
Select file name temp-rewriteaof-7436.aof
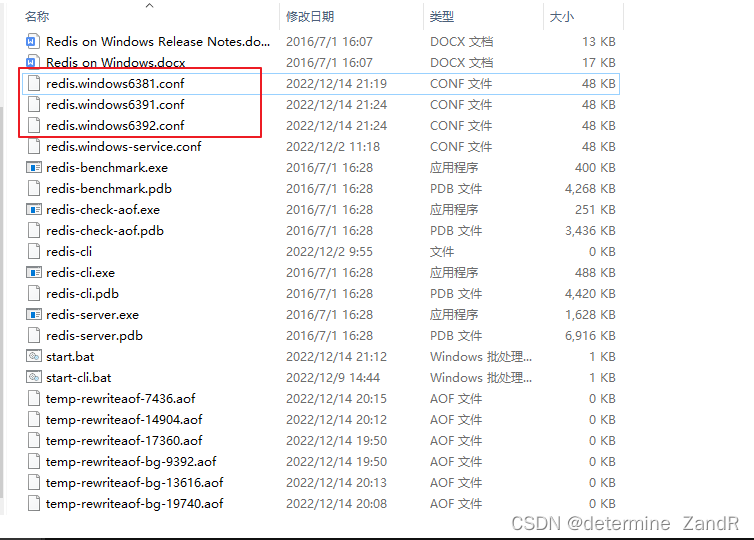[121, 399]
